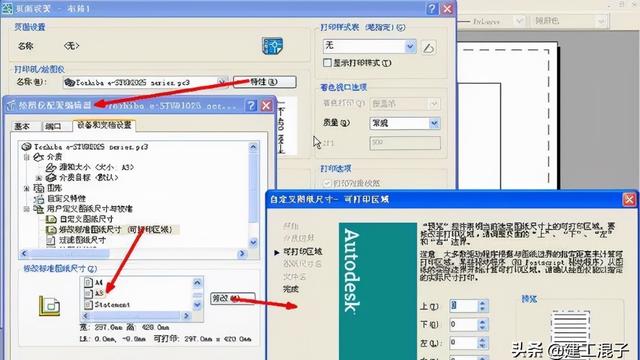Screen dimensions: 640x360
Task: Click the paper list scroll down arrow
Action: click(198, 305)
